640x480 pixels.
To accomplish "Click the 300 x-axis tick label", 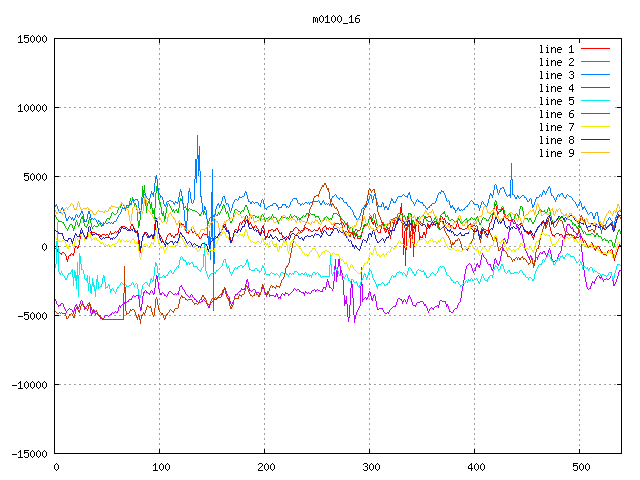I will click(370, 467).
